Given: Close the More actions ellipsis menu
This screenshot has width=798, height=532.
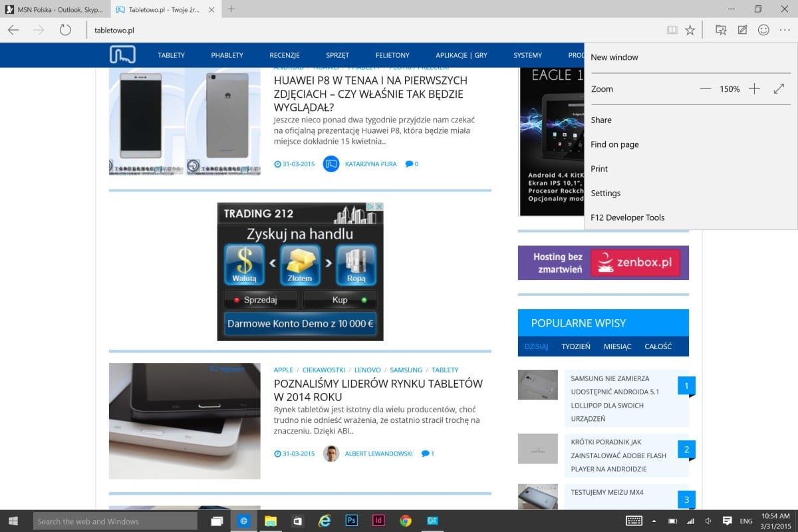Looking at the screenshot, I should click(785, 30).
